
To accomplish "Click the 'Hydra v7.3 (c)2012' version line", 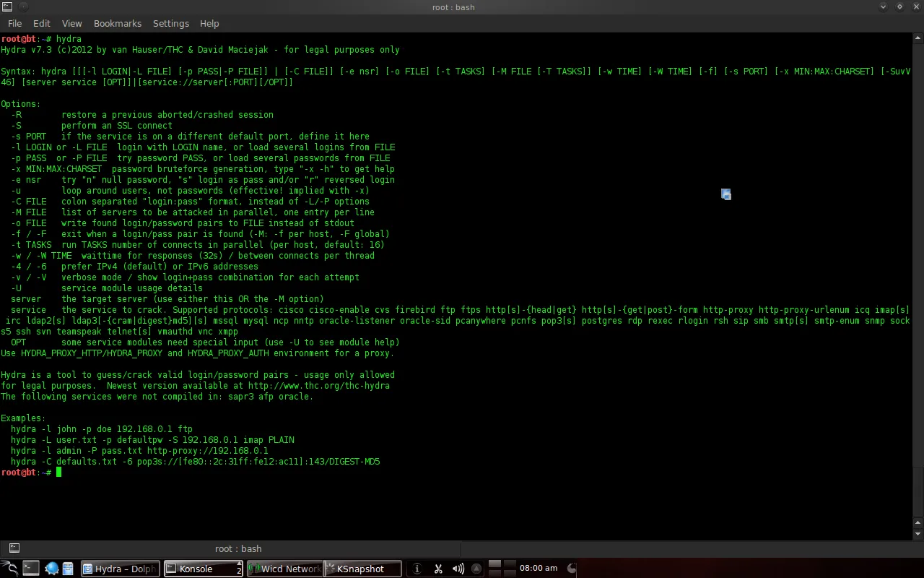I will pos(200,50).
